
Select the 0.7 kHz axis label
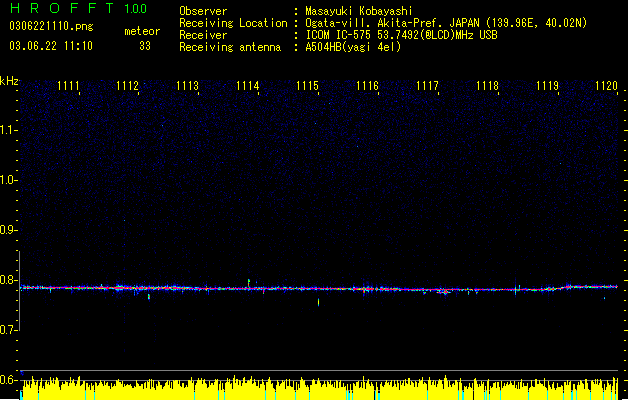[x=9, y=329]
